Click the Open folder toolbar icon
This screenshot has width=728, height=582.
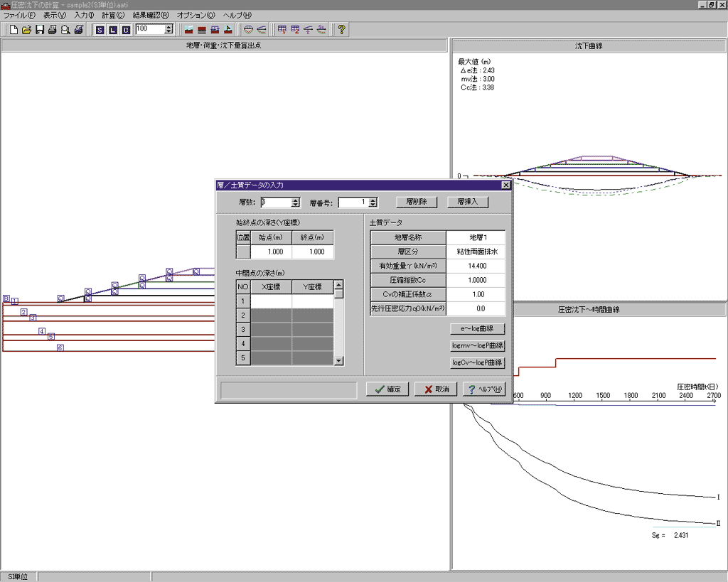[x=27, y=30]
